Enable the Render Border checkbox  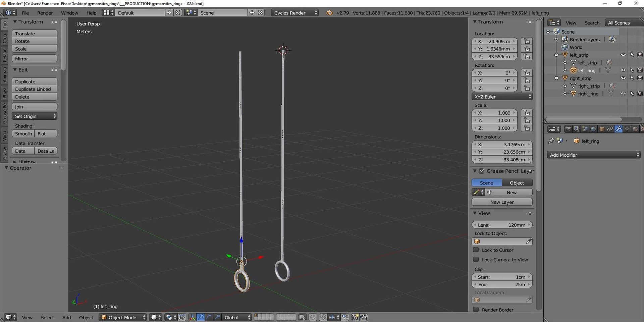tap(476, 309)
